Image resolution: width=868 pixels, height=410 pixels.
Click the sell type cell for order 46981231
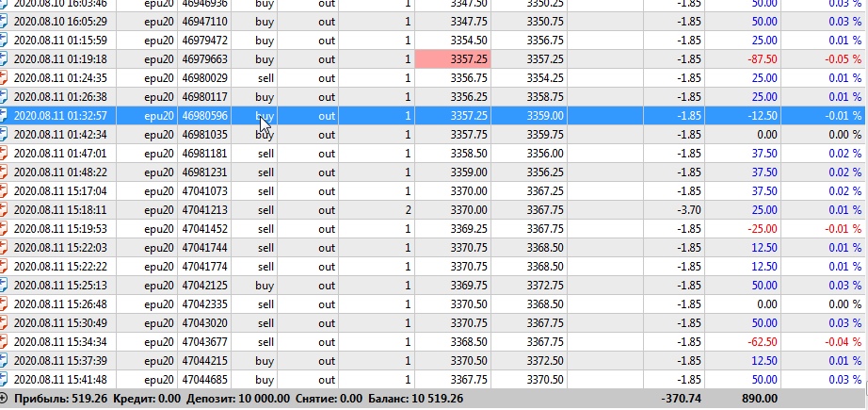265,172
